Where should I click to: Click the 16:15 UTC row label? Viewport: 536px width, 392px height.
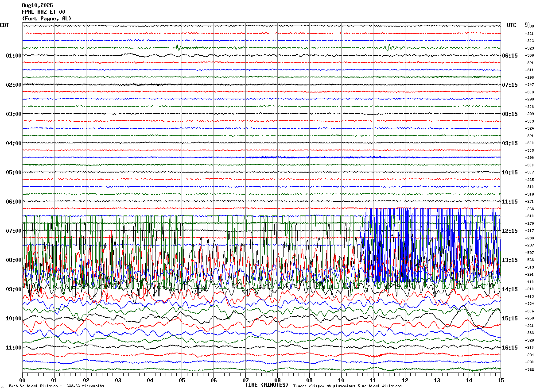tap(510, 348)
